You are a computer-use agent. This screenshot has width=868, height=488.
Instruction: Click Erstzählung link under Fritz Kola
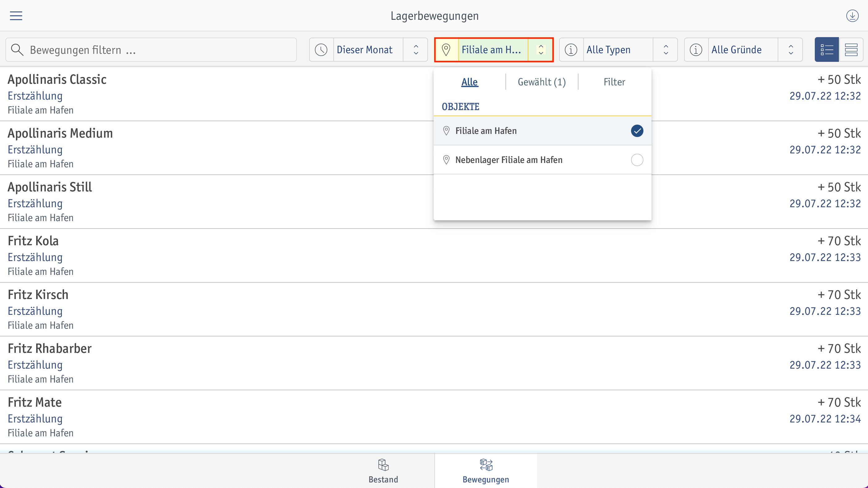coord(35,257)
